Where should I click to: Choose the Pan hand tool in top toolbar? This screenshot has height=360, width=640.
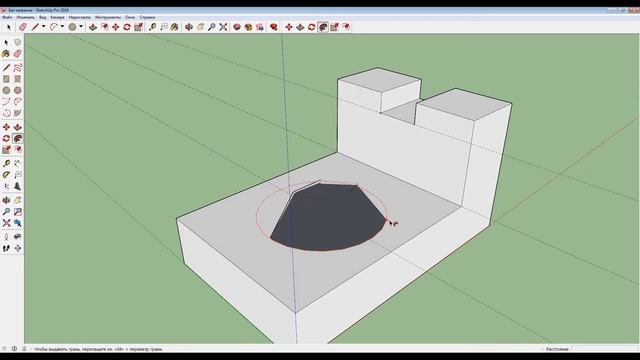pyautogui.click(x=200, y=27)
